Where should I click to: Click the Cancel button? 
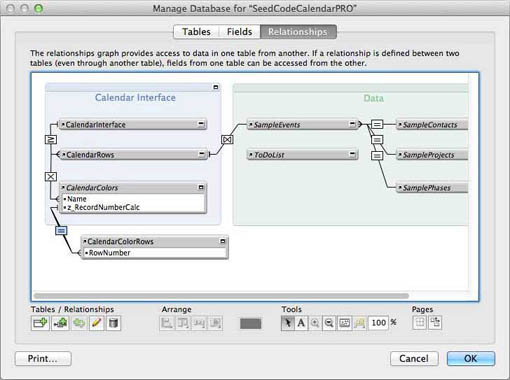tap(414, 359)
